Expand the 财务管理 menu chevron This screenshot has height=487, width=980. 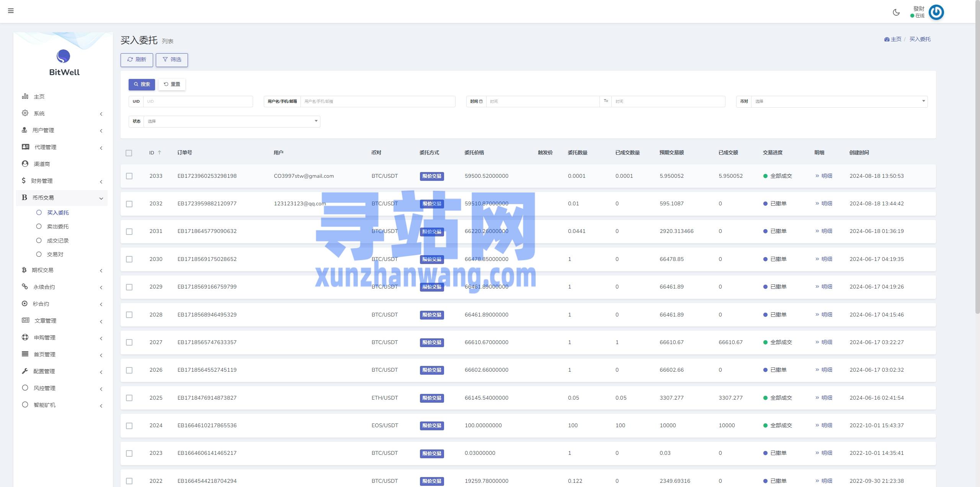tap(101, 182)
